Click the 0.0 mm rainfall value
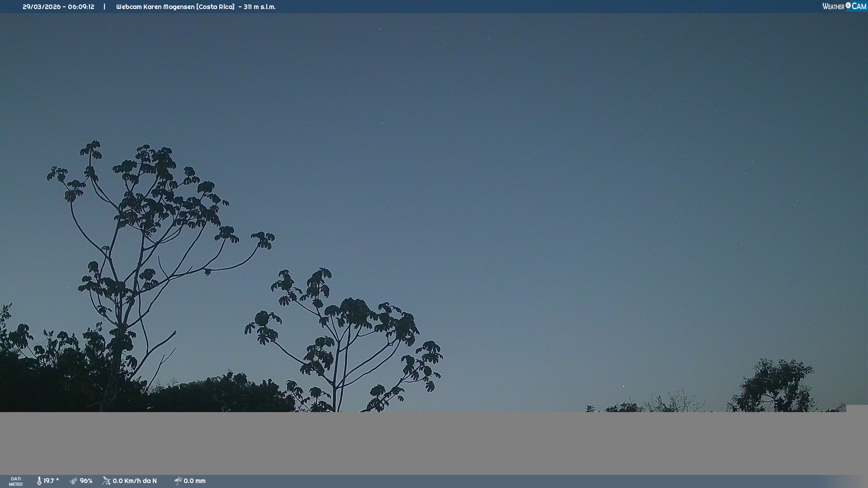The width and height of the screenshot is (868, 488). pos(194,481)
